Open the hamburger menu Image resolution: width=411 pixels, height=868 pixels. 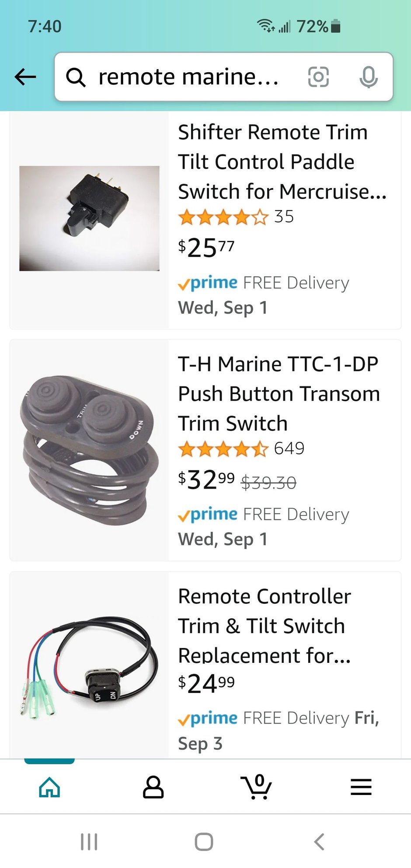tap(361, 787)
